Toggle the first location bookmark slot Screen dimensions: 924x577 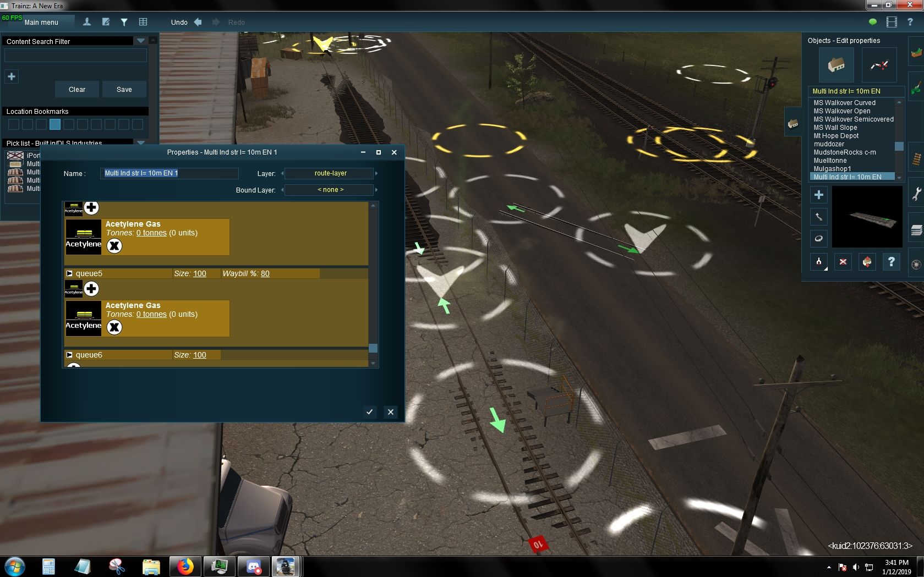[14, 124]
